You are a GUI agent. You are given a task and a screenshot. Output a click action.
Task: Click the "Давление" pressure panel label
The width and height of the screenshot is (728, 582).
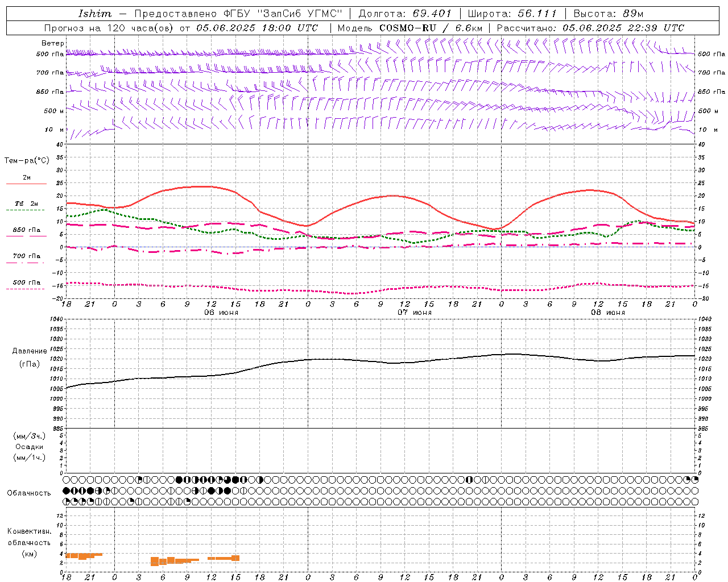point(30,351)
